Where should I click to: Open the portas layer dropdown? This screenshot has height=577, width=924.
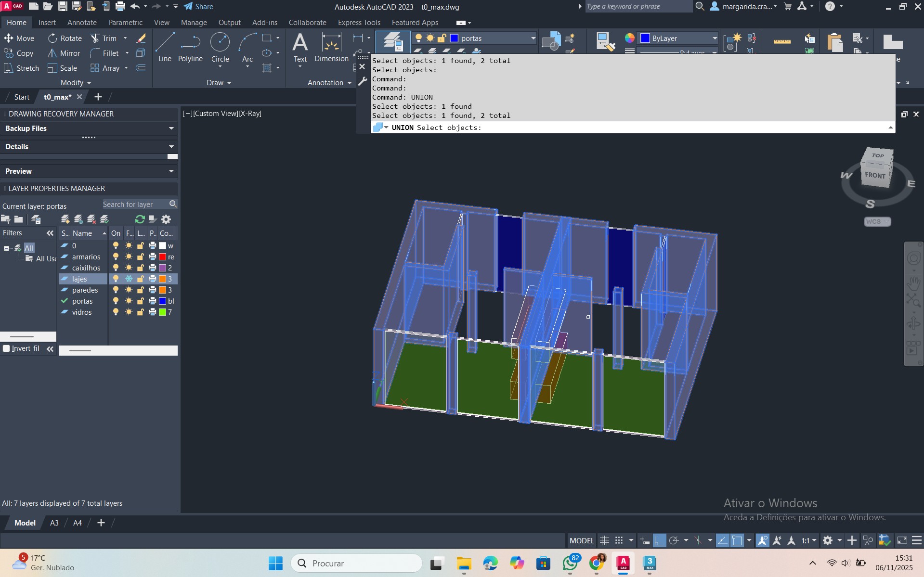[533, 38]
